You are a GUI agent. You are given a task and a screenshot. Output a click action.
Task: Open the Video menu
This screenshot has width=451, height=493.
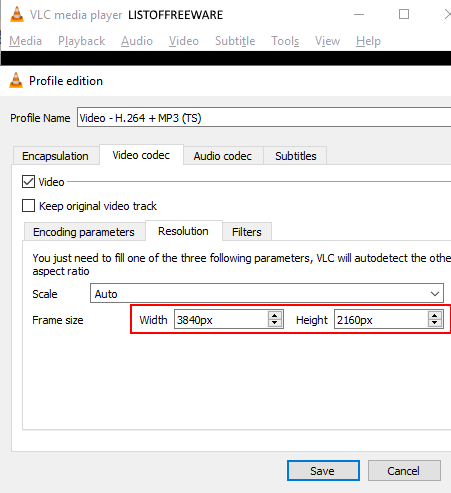tap(184, 41)
